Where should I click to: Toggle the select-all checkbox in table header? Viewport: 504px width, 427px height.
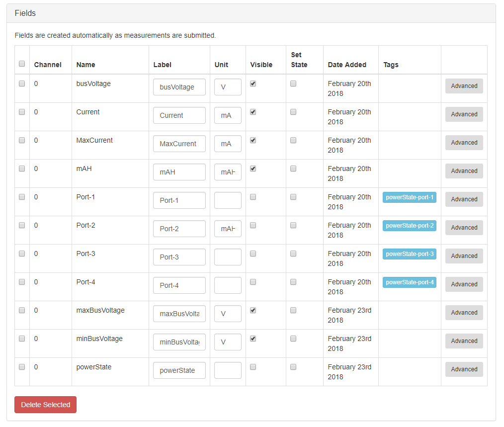click(22, 64)
